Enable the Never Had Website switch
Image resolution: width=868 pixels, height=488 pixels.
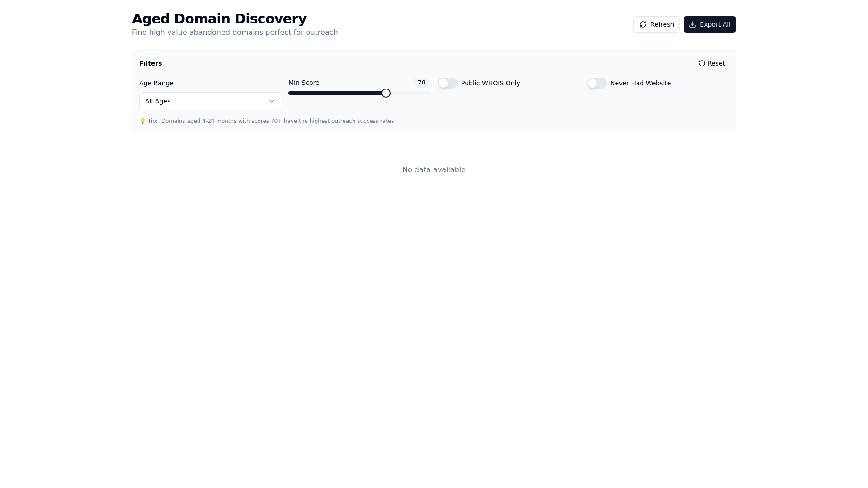(x=597, y=83)
